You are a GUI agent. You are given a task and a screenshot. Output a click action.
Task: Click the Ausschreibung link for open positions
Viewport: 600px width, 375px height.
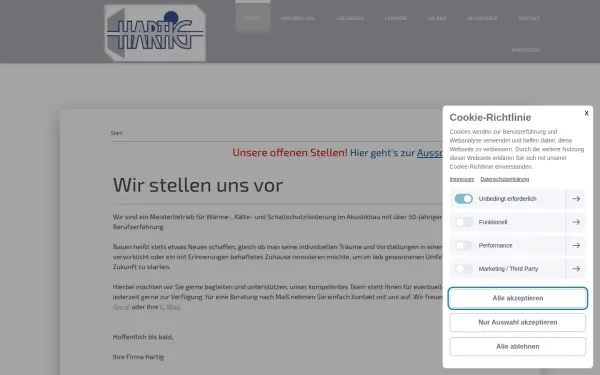pos(429,153)
